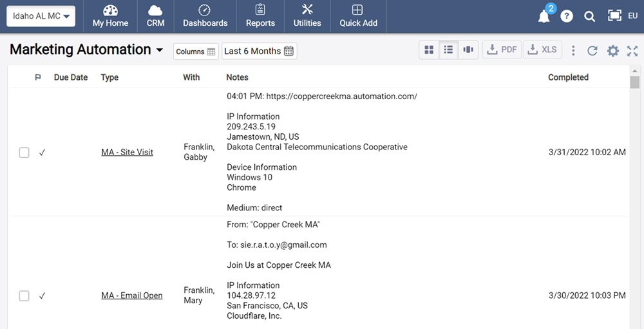Expand the Marketing Automation title dropdown
644x329 pixels.
(159, 50)
